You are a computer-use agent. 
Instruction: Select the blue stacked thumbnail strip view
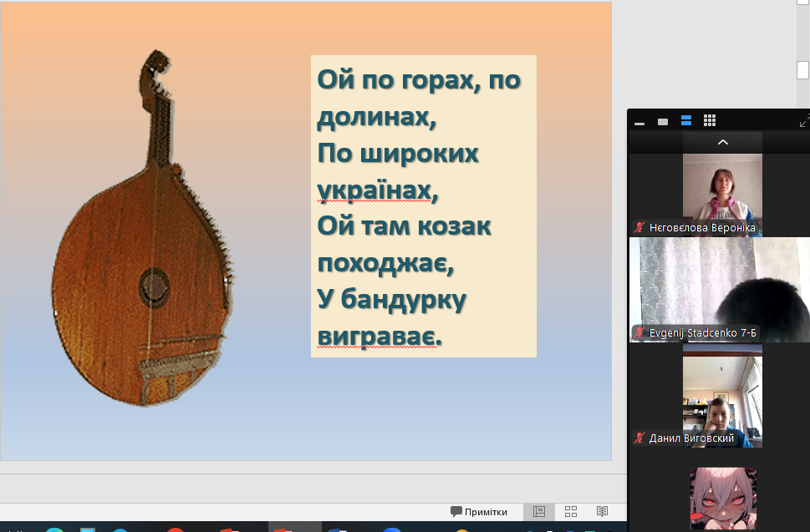click(x=686, y=121)
